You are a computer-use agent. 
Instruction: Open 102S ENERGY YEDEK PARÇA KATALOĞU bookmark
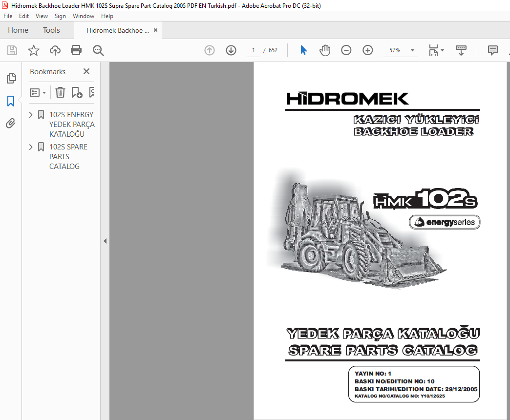click(x=72, y=124)
